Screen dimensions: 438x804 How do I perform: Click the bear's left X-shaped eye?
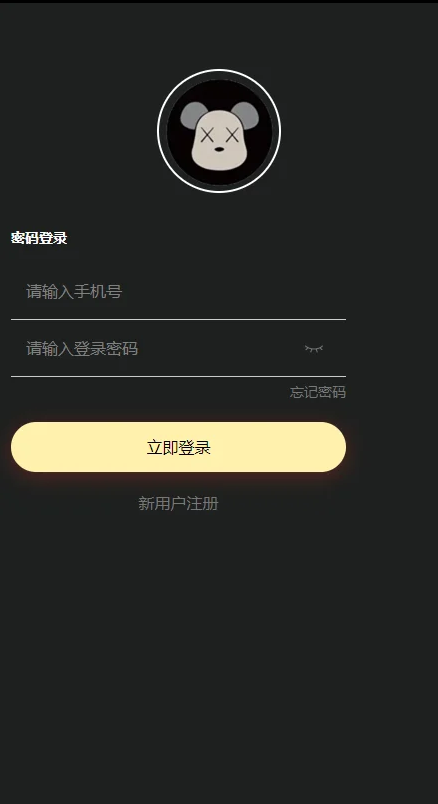(x=207, y=136)
